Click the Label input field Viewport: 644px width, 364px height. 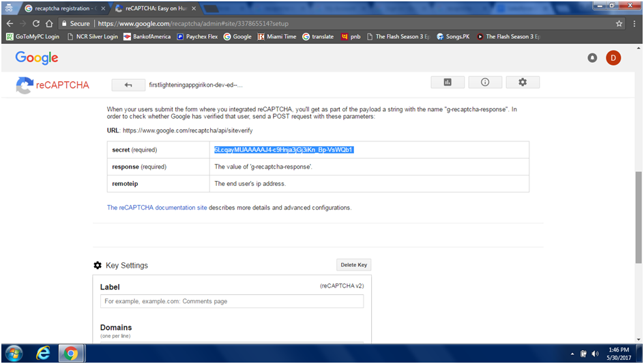pos(232,301)
